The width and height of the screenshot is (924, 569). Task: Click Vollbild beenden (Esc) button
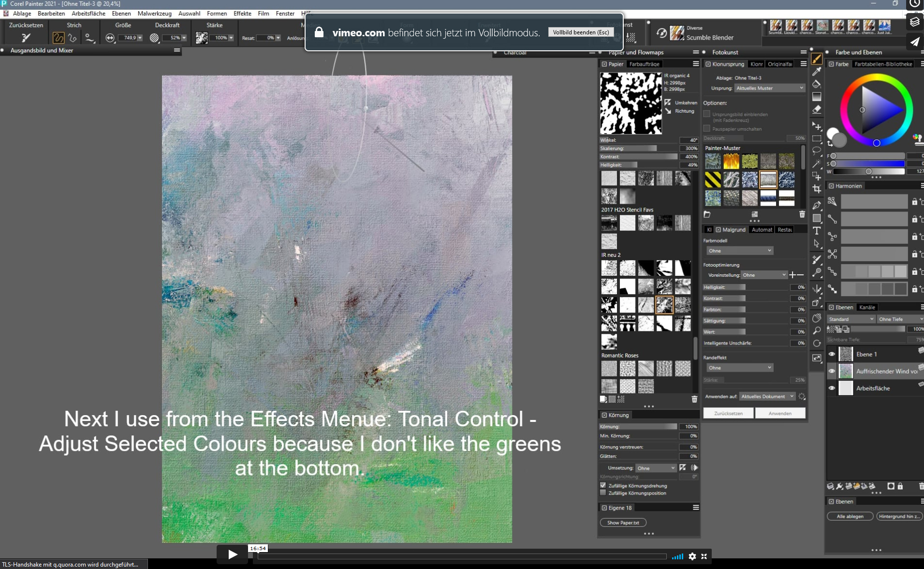[581, 32]
